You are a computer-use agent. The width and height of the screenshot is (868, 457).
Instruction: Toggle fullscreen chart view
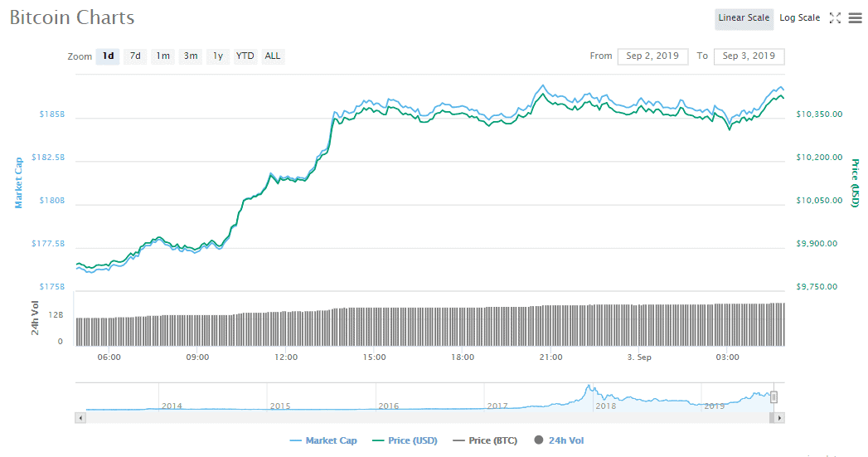click(835, 17)
